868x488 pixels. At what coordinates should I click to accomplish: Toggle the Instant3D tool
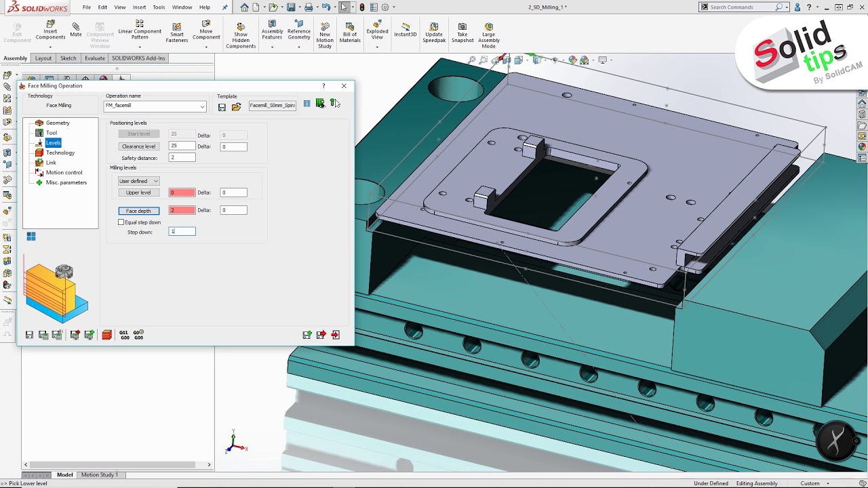(406, 30)
